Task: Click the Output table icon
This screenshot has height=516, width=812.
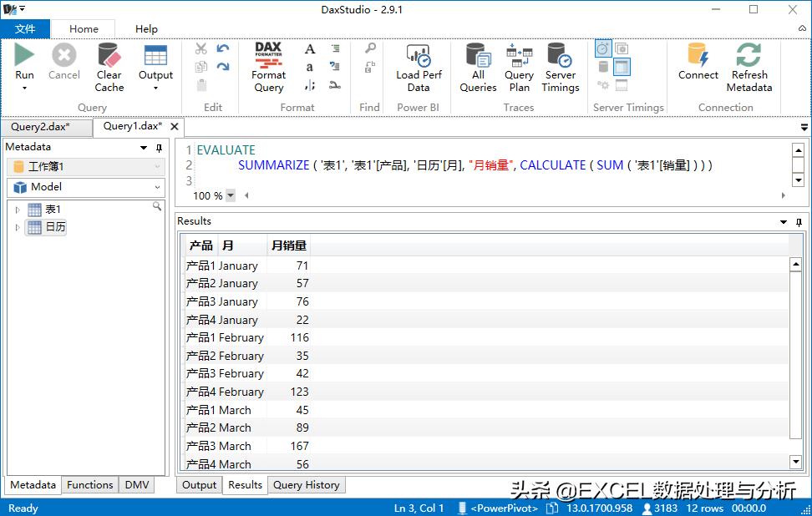Action: point(155,55)
